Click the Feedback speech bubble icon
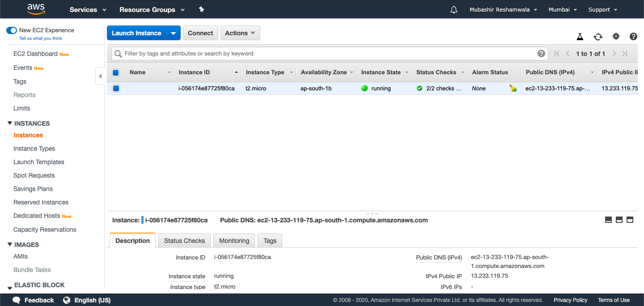Viewport: 644px width, 306px height. [17, 300]
